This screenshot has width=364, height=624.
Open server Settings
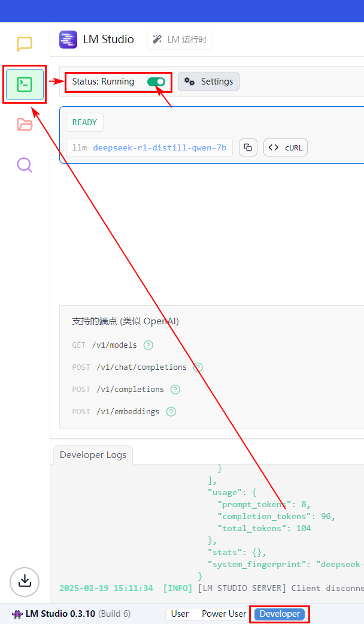click(x=208, y=82)
